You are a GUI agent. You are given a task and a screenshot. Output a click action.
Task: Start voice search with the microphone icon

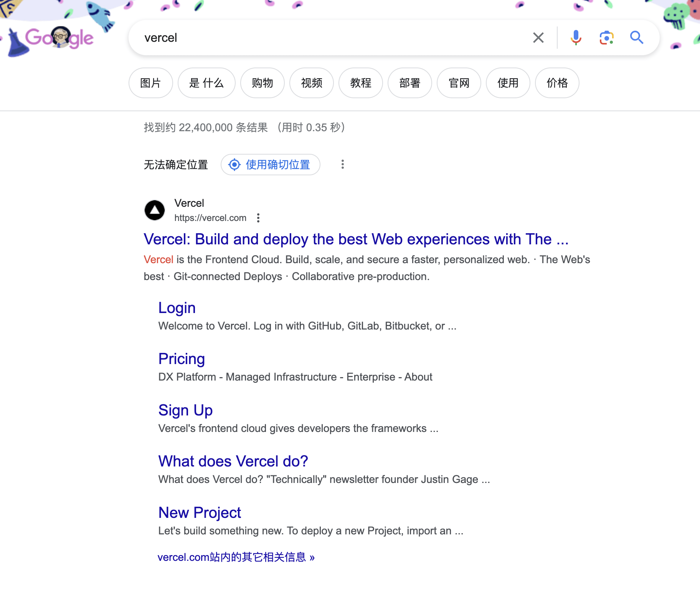click(576, 38)
